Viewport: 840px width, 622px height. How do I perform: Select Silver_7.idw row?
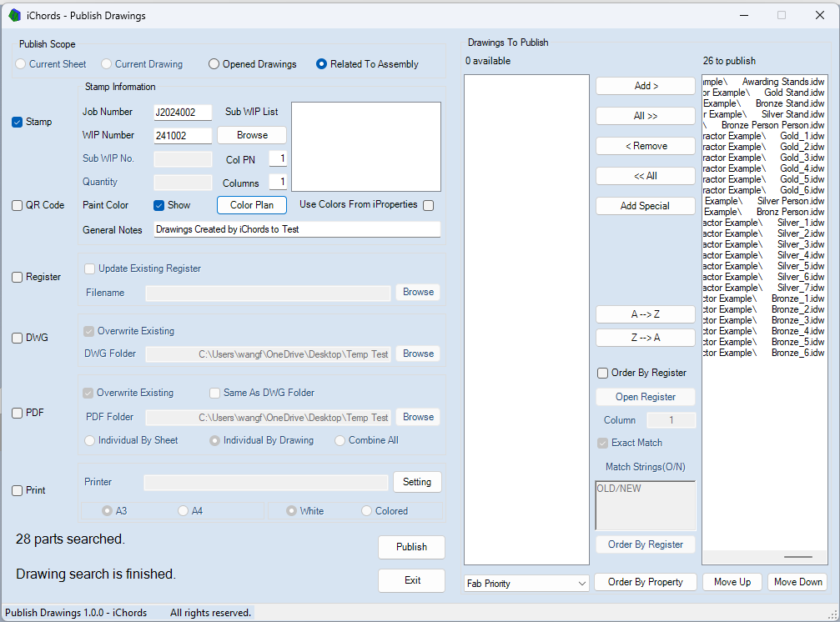point(764,288)
